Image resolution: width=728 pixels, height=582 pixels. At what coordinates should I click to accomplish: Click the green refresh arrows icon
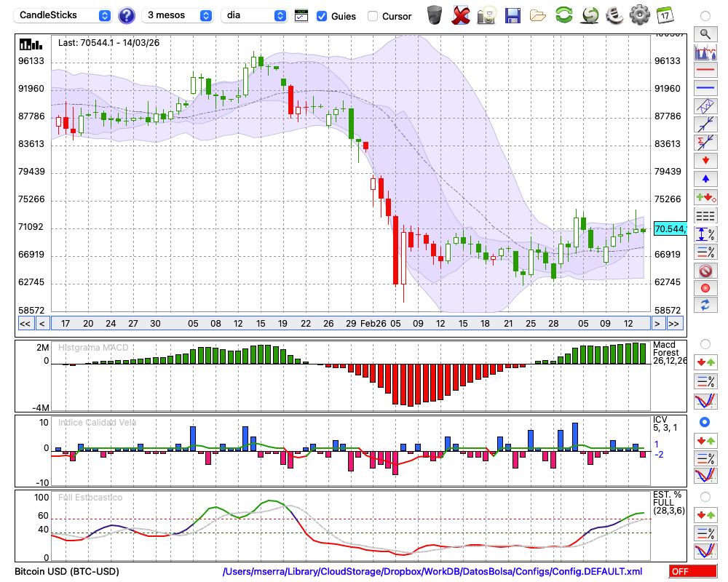(x=563, y=15)
